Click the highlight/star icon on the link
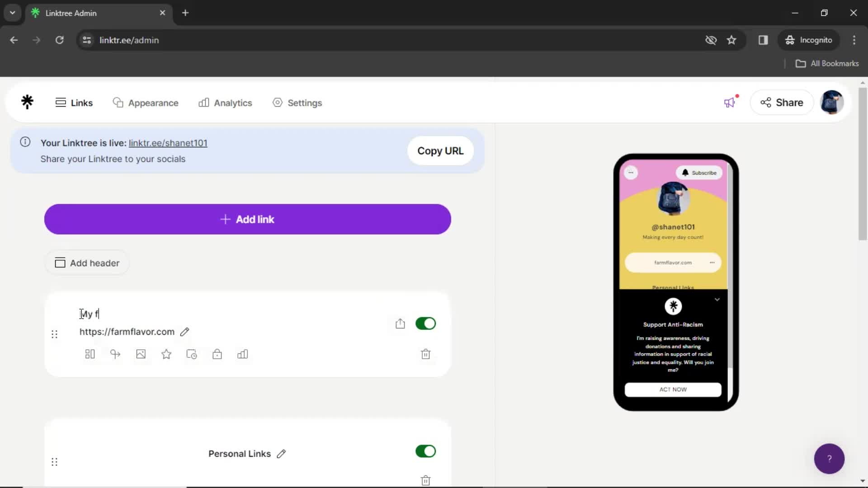The width and height of the screenshot is (868, 488). click(x=166, y=354)
